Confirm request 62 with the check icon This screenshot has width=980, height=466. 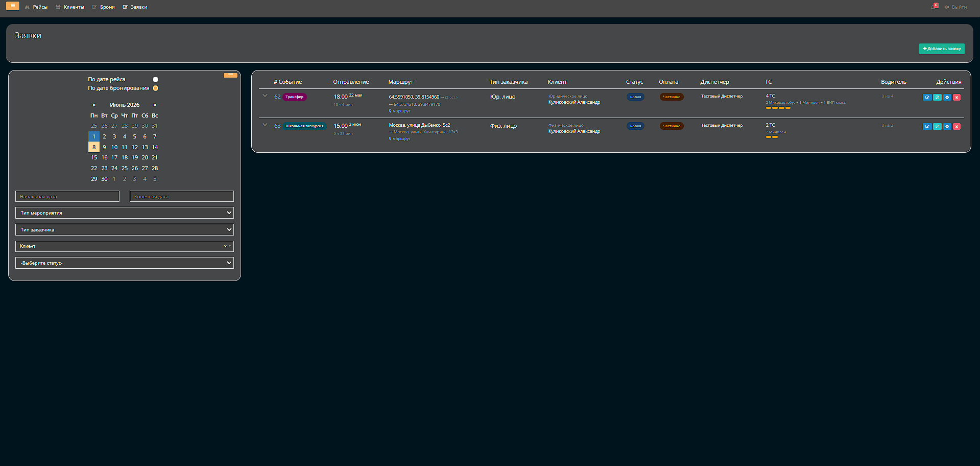[x=947, y=97]
